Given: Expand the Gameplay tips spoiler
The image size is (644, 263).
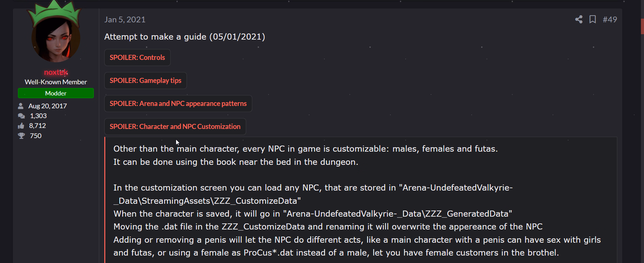Looking at the screenshot, I should (145, 81).
